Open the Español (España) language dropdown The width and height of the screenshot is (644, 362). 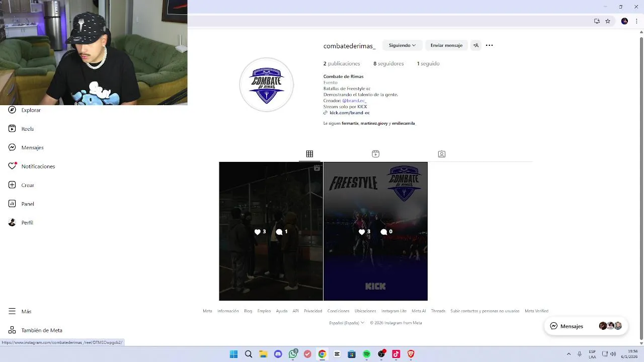[x=347, y=323]
